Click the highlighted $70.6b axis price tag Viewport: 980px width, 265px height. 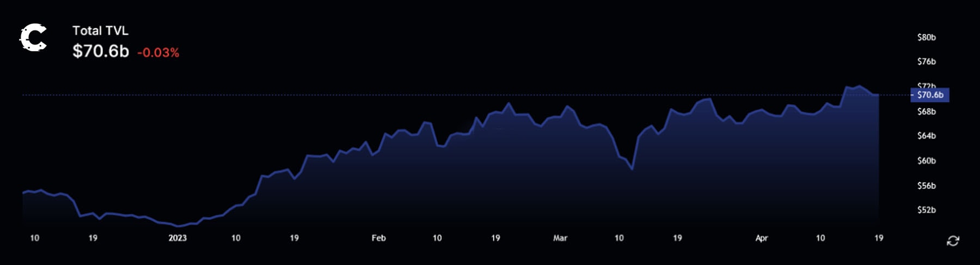(930, 95)
